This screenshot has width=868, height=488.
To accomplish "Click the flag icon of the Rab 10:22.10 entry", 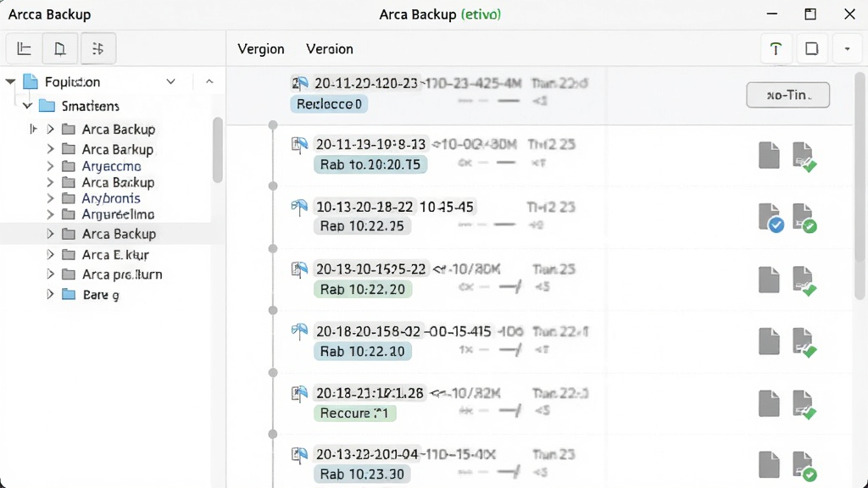I will [299, 332].
